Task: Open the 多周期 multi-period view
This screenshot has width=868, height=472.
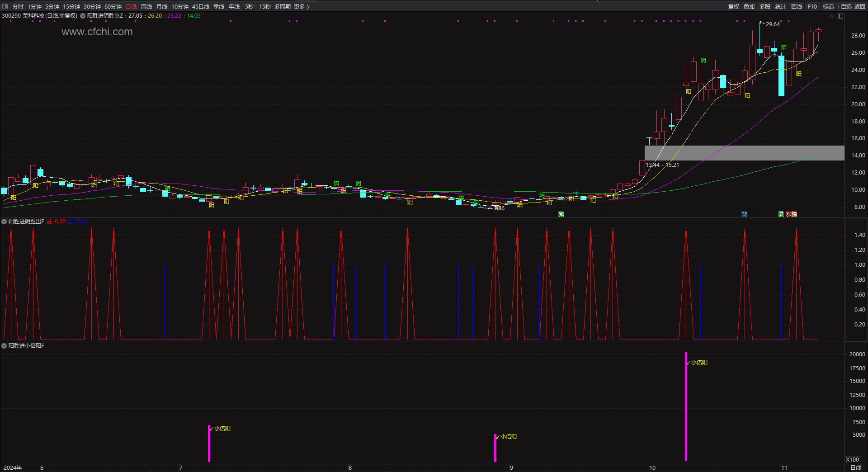Action: (283, 6)
